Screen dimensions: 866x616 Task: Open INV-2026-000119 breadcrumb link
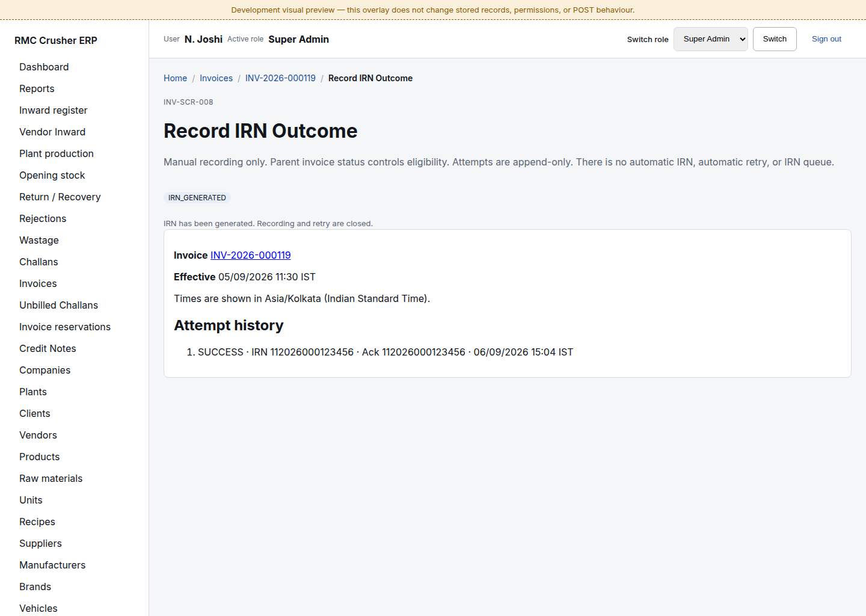280,78
